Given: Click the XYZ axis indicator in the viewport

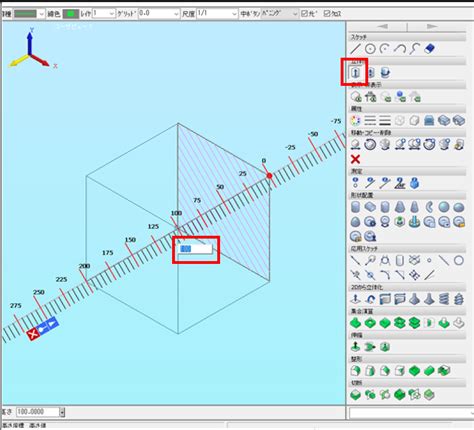Looking at the screenshot, I should [x=32, y=48].
